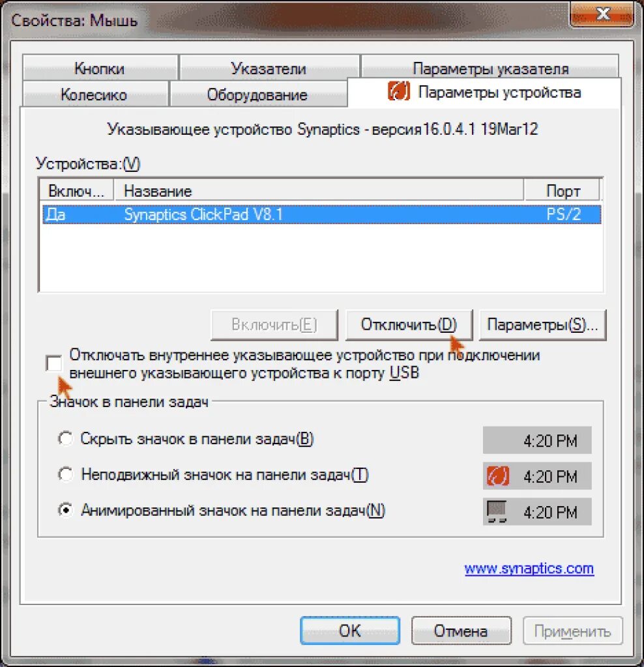Viewport: 644px width, 667px height.
Task: Go to the Оборудование tab
Action: tap(257, 94)
